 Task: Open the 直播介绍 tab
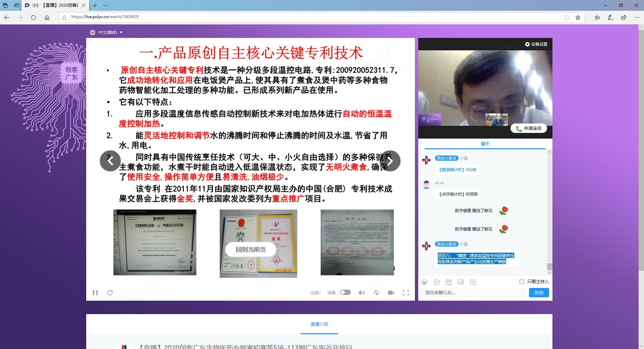tap(319, 324)
